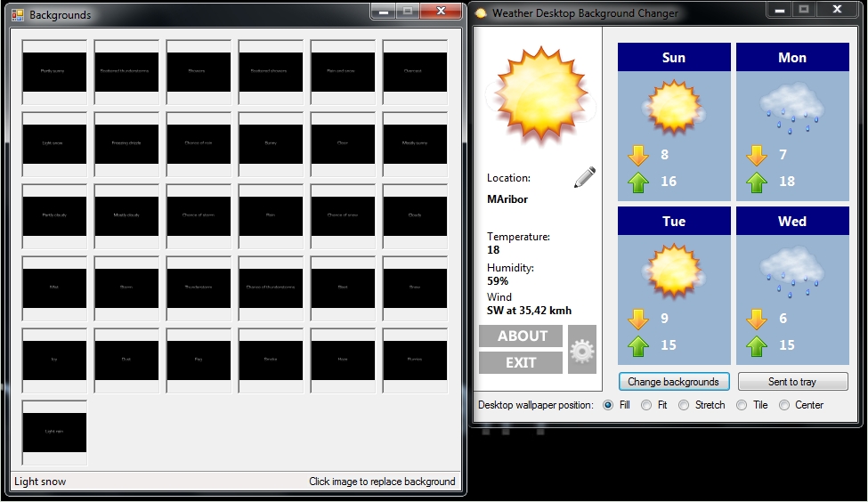Open settings with the gear icon
Viewport: 868px width, 502px height.
pyautogui.click(x=582, y=350)
